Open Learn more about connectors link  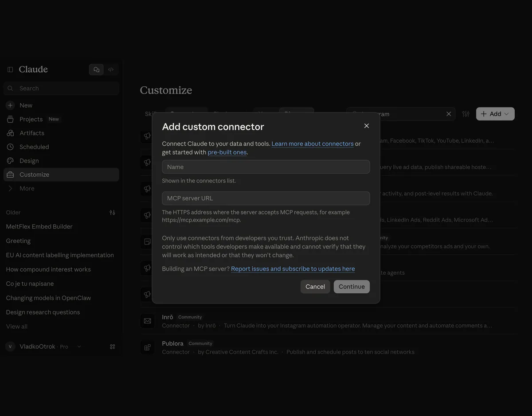[313, 144]
